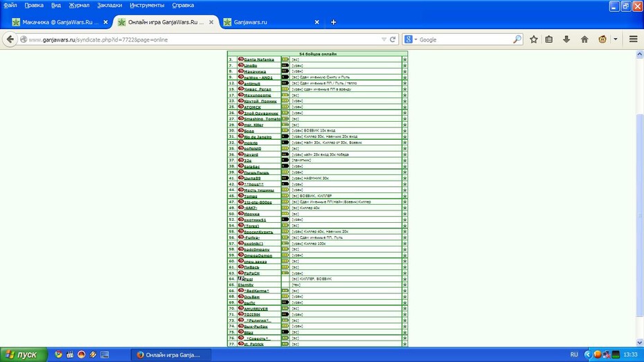Bookmark this page with the star icon
This screenshot has width=644, height=362.
[x=533, y=39]
